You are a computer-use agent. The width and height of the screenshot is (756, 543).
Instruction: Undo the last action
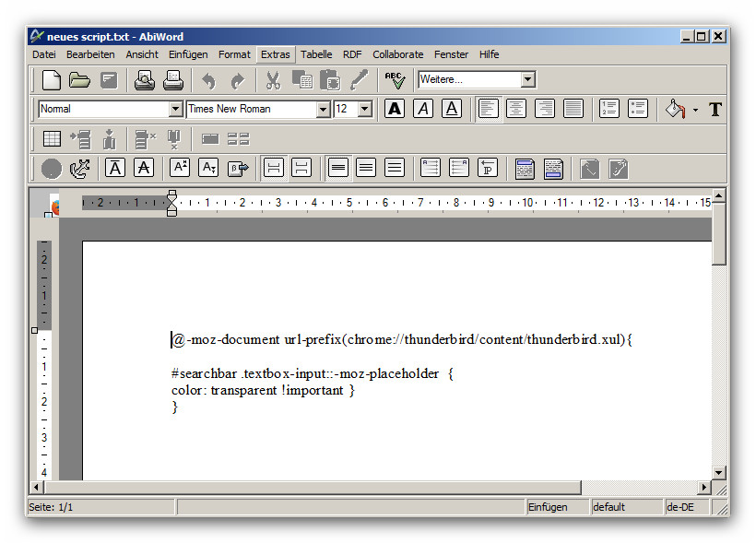point(208,80)
